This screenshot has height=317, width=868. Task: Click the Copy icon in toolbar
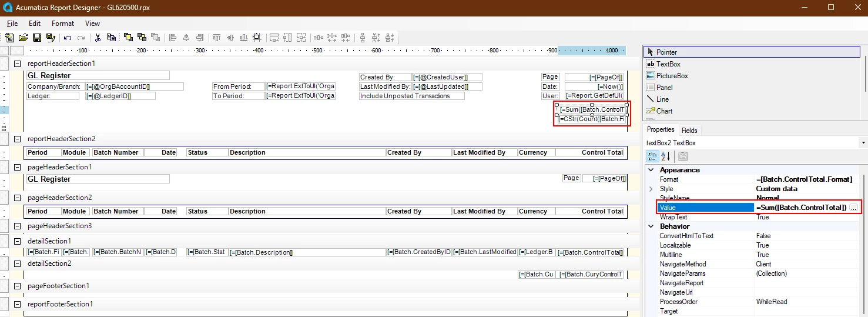click(x=111, y=37)
